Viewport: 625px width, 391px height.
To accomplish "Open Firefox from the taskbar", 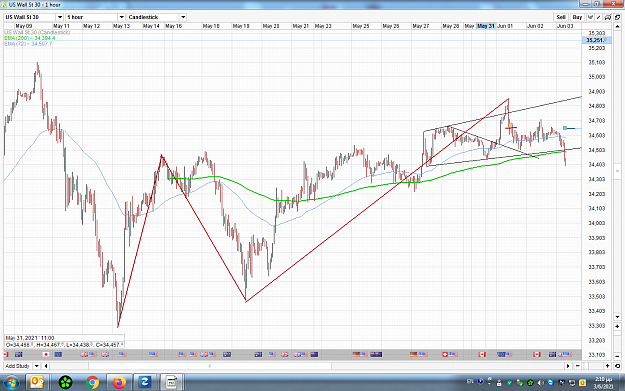I will click(x=119, y=383).
